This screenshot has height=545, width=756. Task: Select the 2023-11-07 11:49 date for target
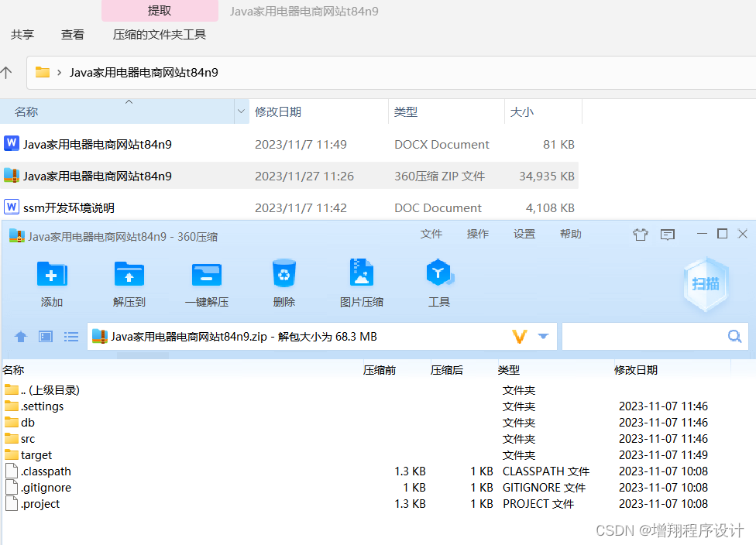[663, 455]
